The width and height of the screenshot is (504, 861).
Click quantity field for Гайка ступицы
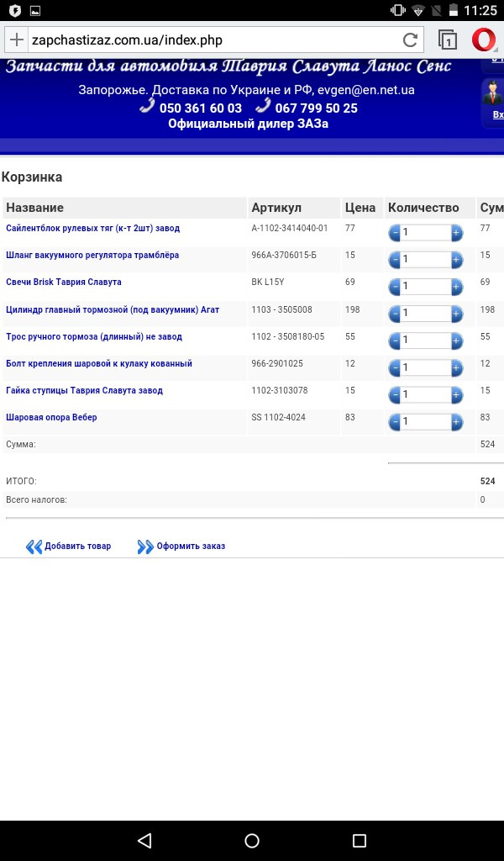[426, 395]
